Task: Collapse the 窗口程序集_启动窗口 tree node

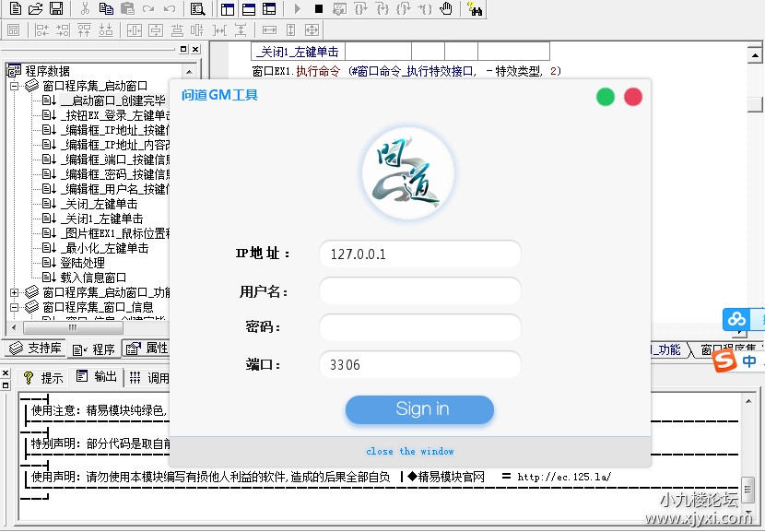Action: (x=15, y=86)
